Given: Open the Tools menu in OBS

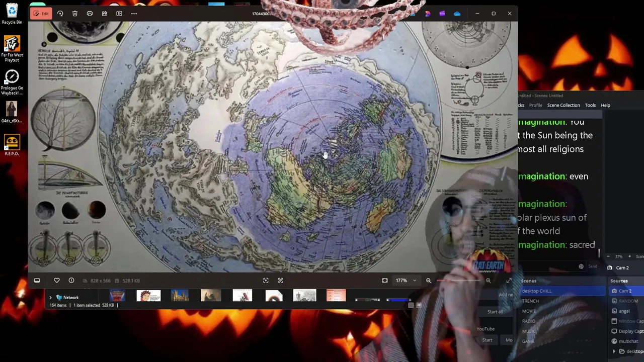Looking at the screenshot, I should pos(590,105).
